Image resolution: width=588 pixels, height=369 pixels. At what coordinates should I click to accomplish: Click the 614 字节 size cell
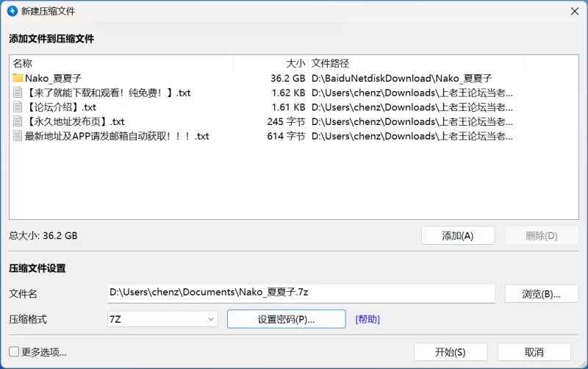coord(286,136)
